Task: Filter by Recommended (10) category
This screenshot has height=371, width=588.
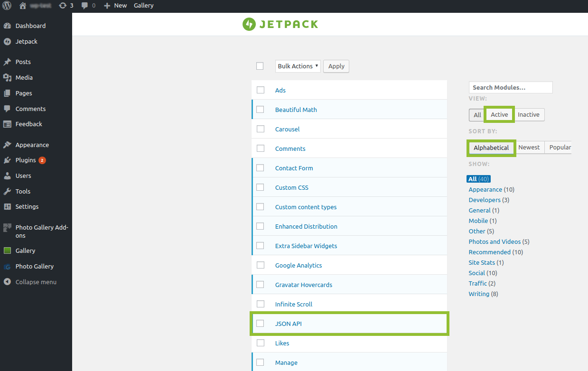Action: pyautogui.click(x=496, y=252)
